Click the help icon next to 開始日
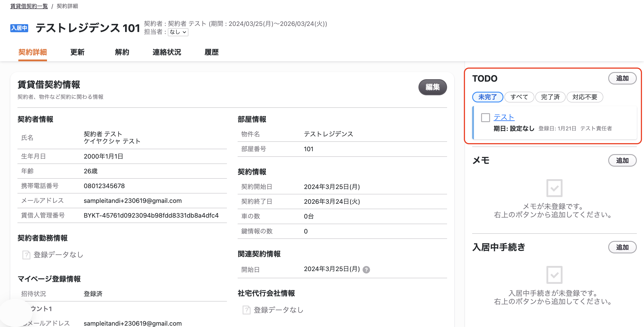This screenshot has width=644, height=327. 366,270
